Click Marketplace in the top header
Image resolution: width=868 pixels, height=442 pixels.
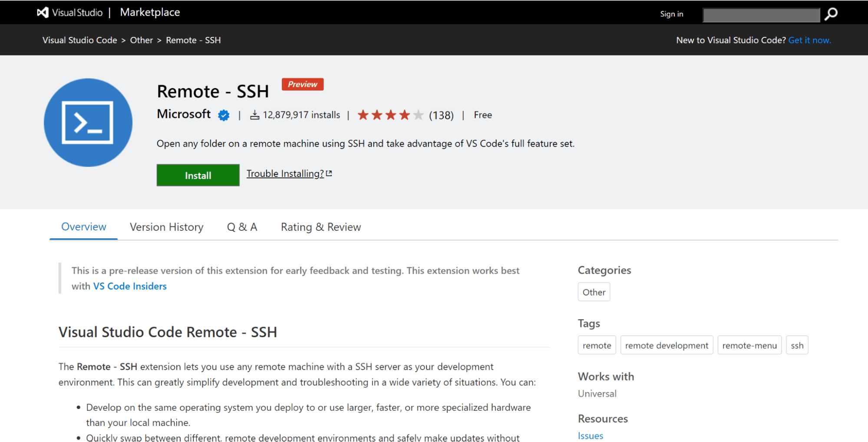(x=150, y=12)
